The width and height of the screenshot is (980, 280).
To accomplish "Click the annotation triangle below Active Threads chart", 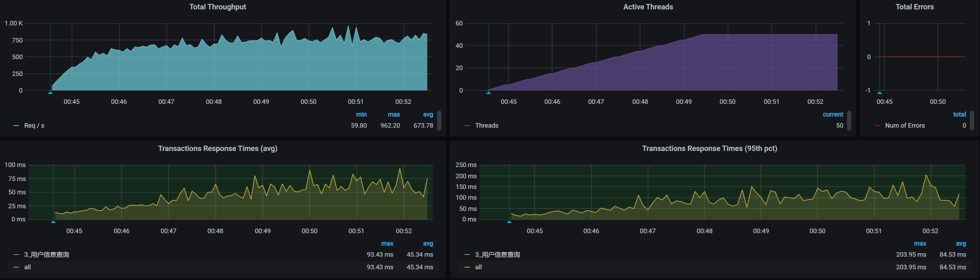I will pos(488,93).
